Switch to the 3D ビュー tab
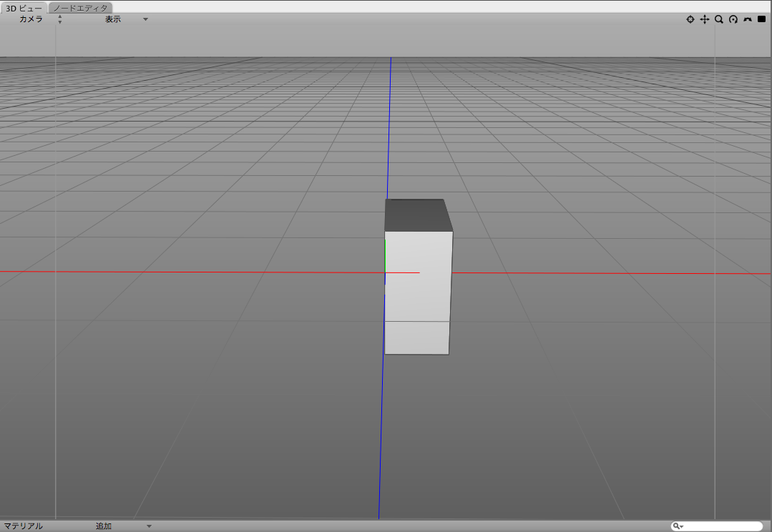 (24, 8)
